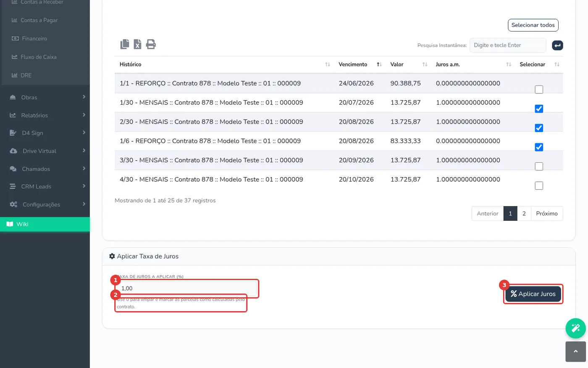Click the Drive Virtual cloud icon
Image resolution: width=588 pixels, height=368 pixels.
click(13, 151)
